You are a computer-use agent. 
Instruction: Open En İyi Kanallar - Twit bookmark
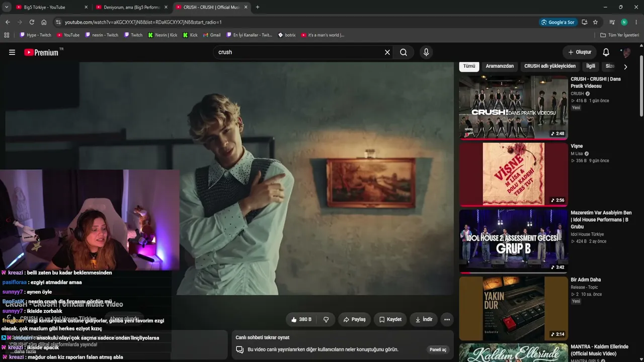click(249, 35)
